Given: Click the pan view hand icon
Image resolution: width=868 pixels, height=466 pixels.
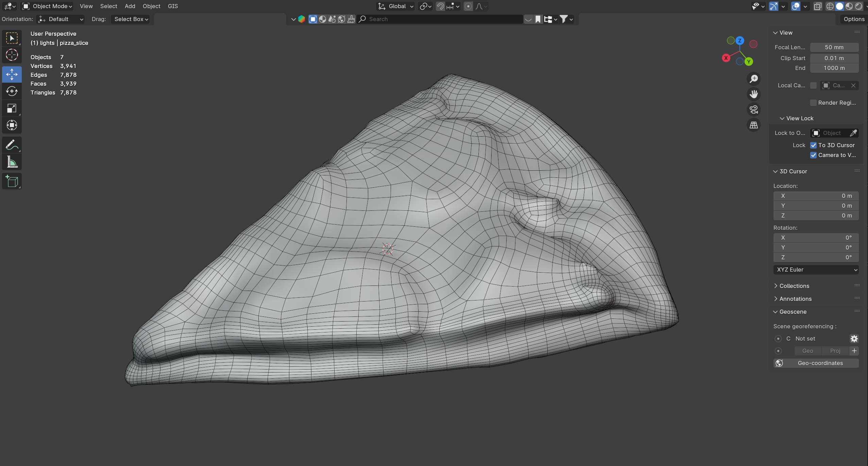Looking at the screenshot, I should [x=754, y=94].
